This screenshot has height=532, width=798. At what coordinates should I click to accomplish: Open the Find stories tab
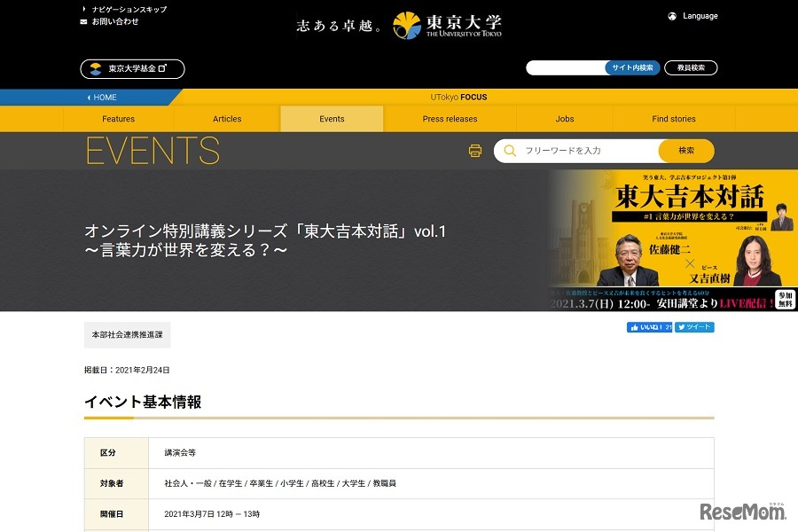(674, 119)
